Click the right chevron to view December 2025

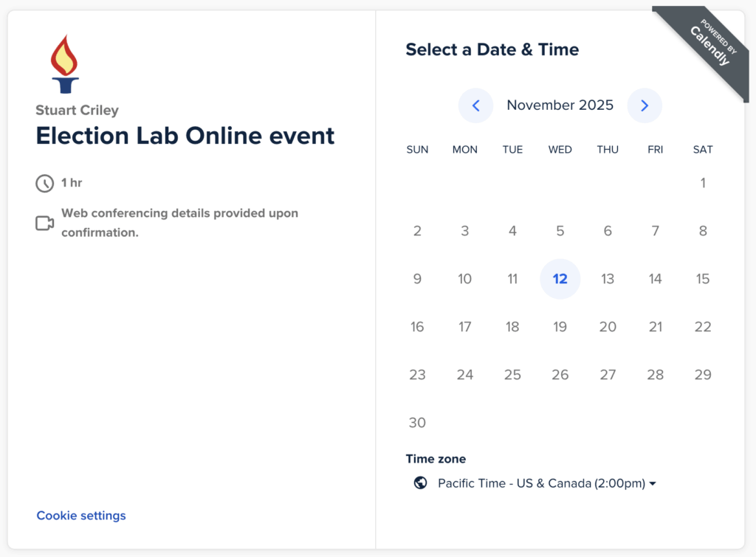pyautogui.click(x=645, y=105)
